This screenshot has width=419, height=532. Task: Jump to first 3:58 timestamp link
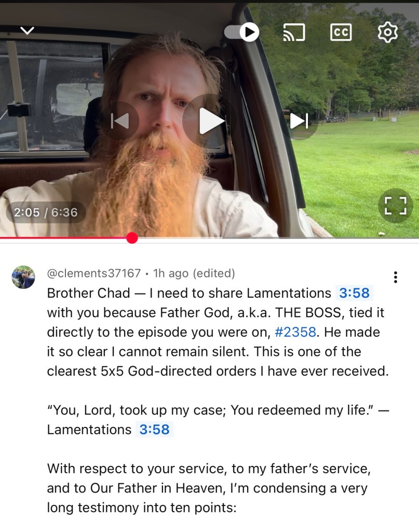click(354, 293)
